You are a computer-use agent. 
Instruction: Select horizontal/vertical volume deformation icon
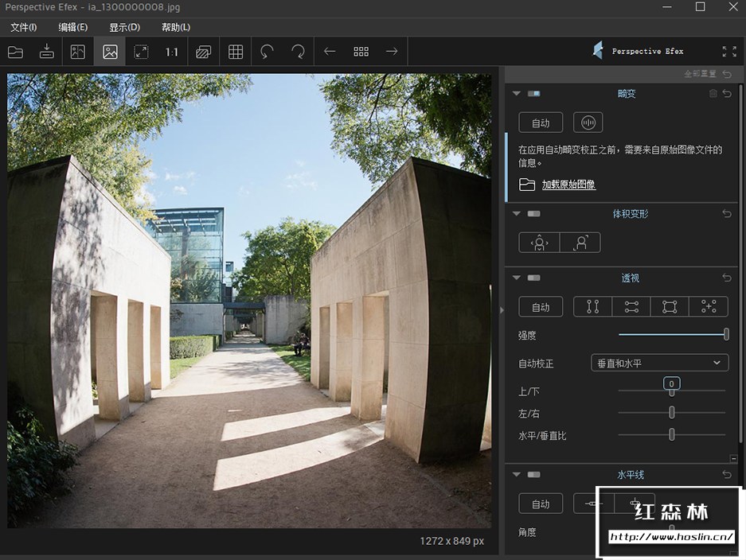(x=539, y=243)
